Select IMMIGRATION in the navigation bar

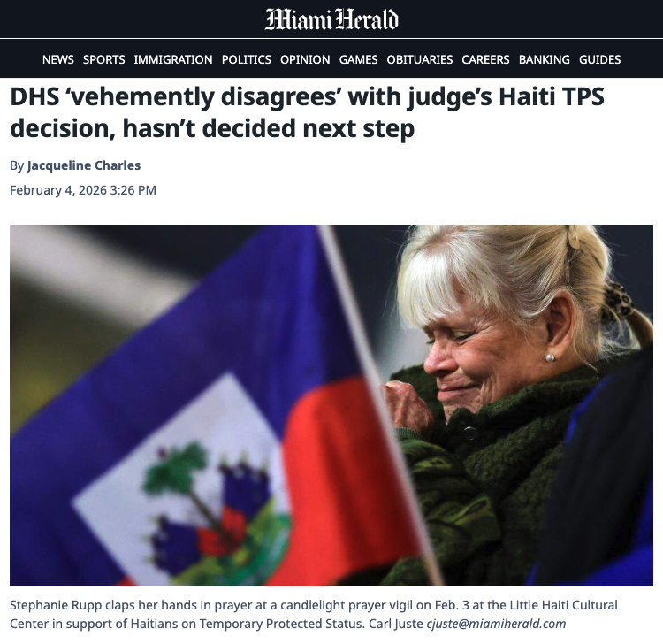(173, 59)
